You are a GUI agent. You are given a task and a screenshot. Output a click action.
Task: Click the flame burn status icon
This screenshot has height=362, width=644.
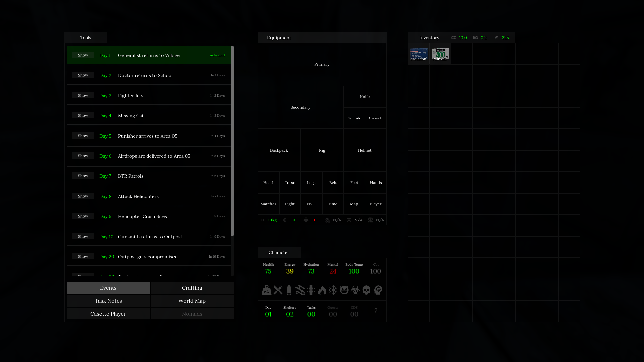click(322, 290)
